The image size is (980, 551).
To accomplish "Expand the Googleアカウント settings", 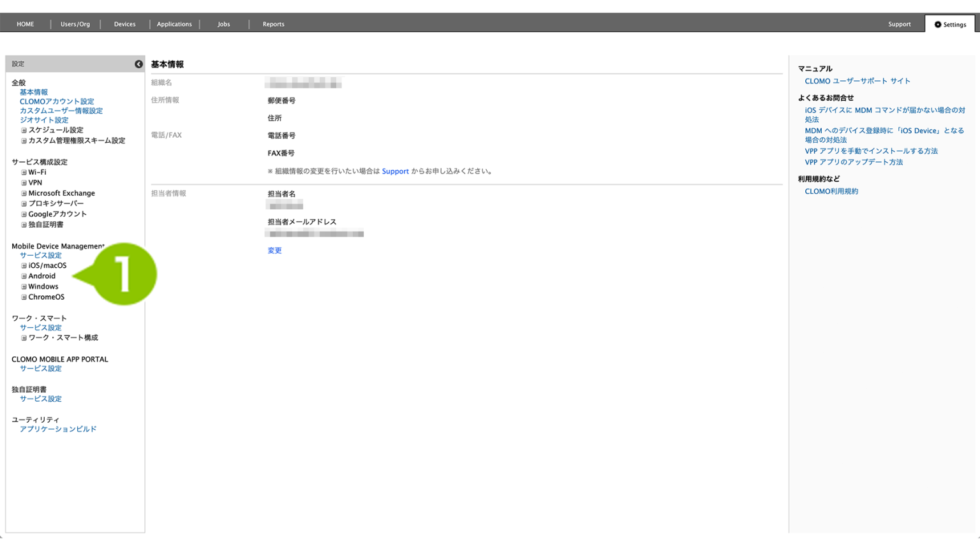I will click(23, 214).
